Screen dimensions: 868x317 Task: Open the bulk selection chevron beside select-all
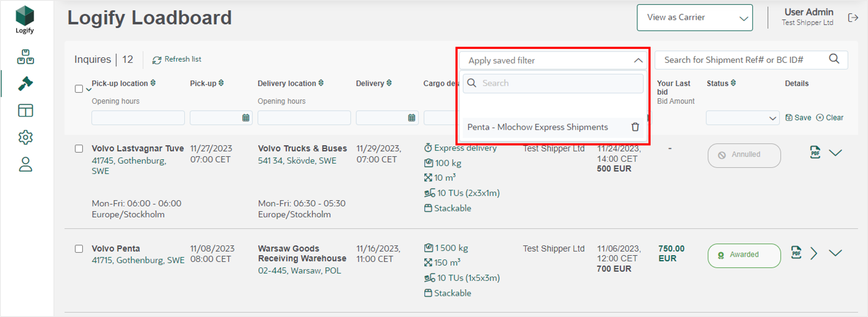pos(89,89)
